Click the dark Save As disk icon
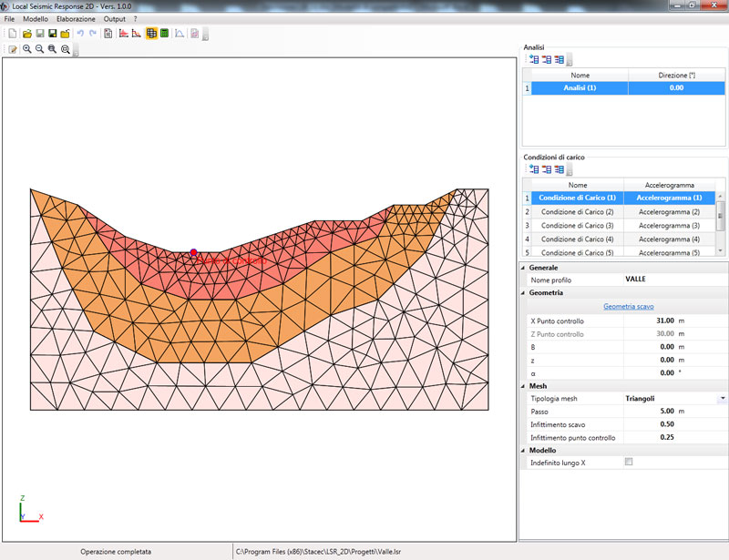This screenshot has width=729, height=560. point(52,34)
